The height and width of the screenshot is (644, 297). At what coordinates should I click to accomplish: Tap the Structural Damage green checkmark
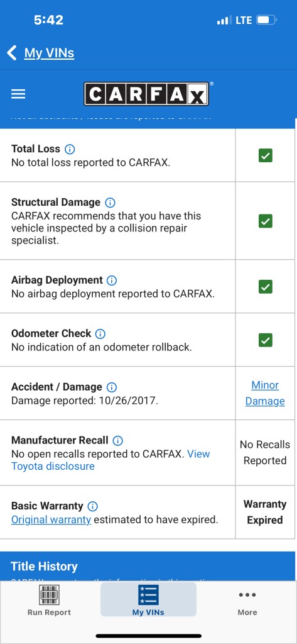click(266, 221)
